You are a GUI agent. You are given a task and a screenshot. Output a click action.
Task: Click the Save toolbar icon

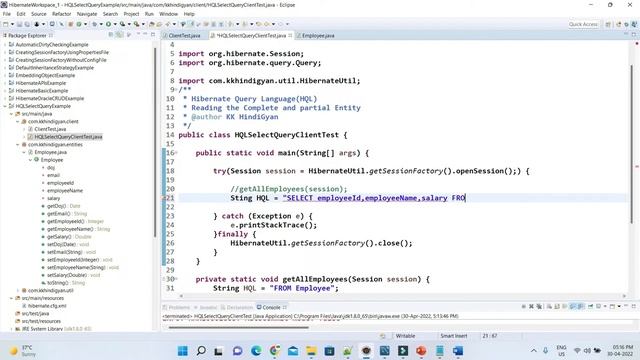(19, 24)
